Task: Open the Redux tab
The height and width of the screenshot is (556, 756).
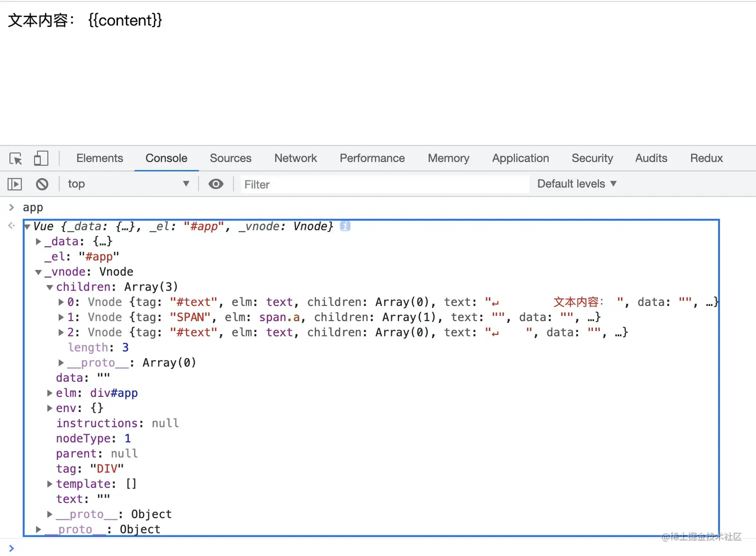Action: (706, 158)
